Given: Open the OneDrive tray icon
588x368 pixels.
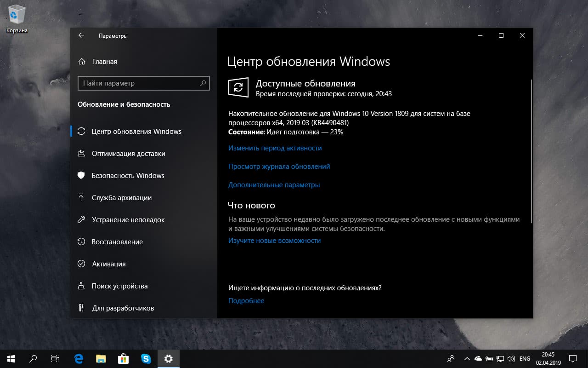Looking at the screenshot, I should (478, 358).
